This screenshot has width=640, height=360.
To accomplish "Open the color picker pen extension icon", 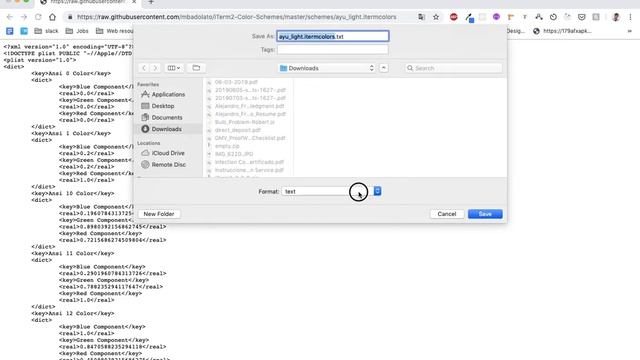I will click(x=469, y=17).
